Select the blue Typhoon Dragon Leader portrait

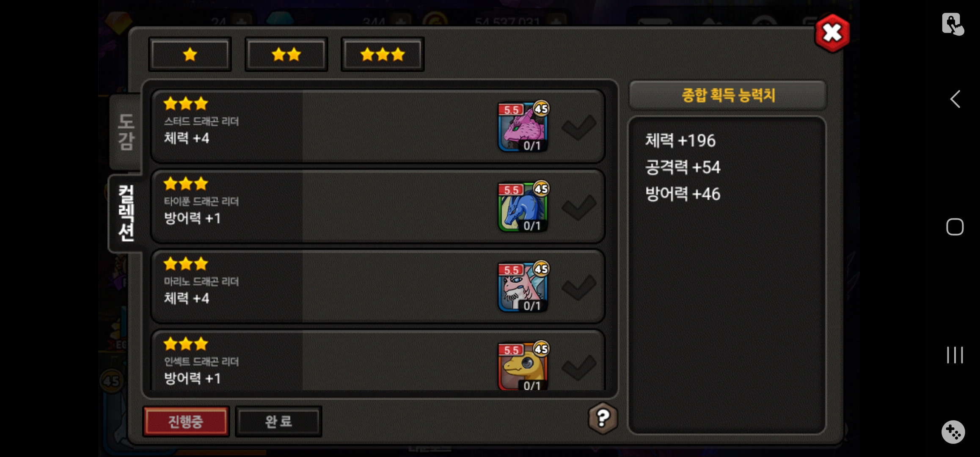[x=523, y=206]
